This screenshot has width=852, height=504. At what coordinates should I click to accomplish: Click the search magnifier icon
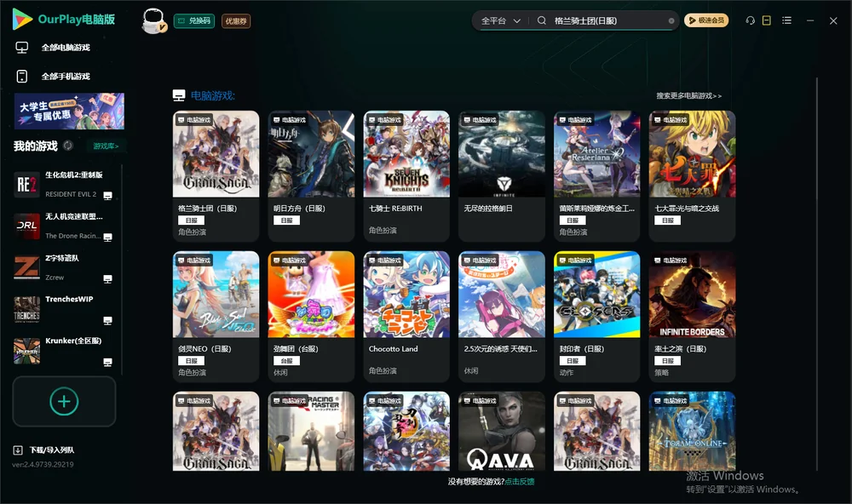point(542,20)
